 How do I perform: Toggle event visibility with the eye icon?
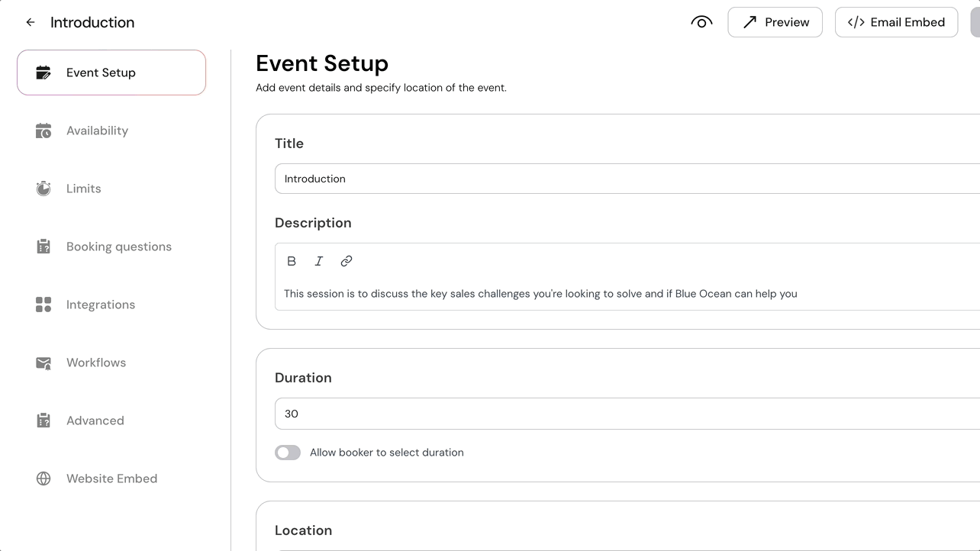[701, 22]
